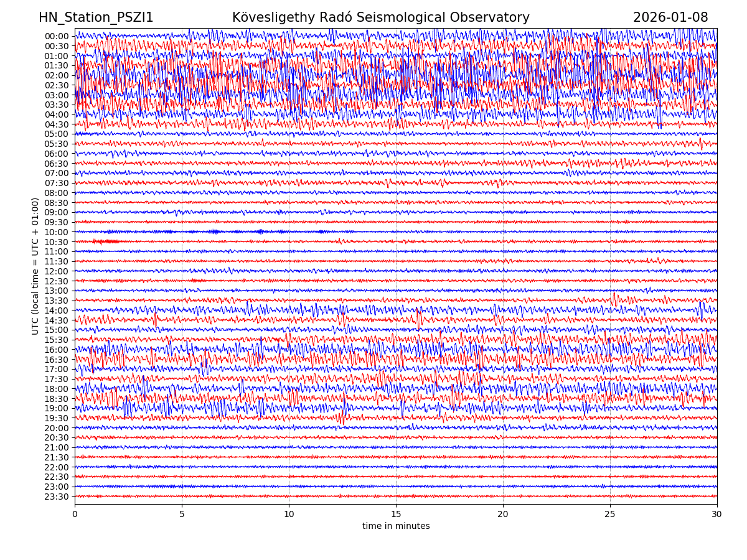Click the Kövesligethy Radó Seismological Observatory heading

380,17
